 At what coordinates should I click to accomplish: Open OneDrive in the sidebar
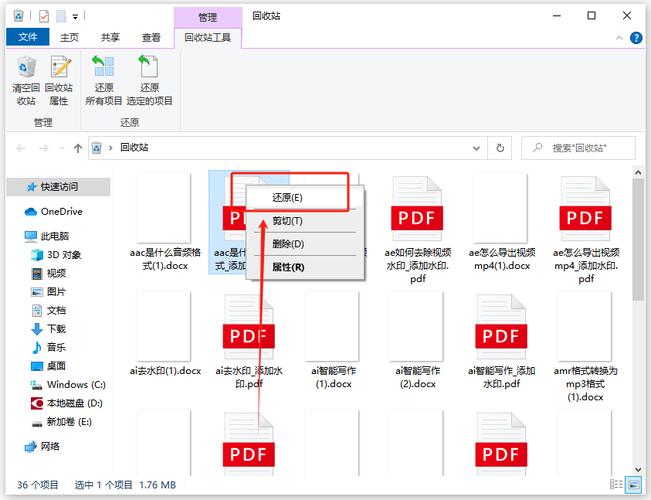point(60,212)
